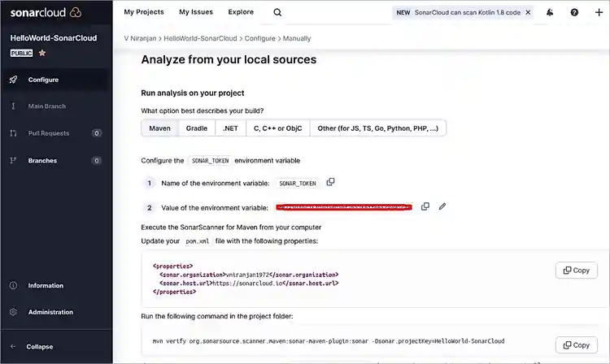Open Explore in top navigation
The height and width of the screenshot is (364, 610).
coord(241,12)
